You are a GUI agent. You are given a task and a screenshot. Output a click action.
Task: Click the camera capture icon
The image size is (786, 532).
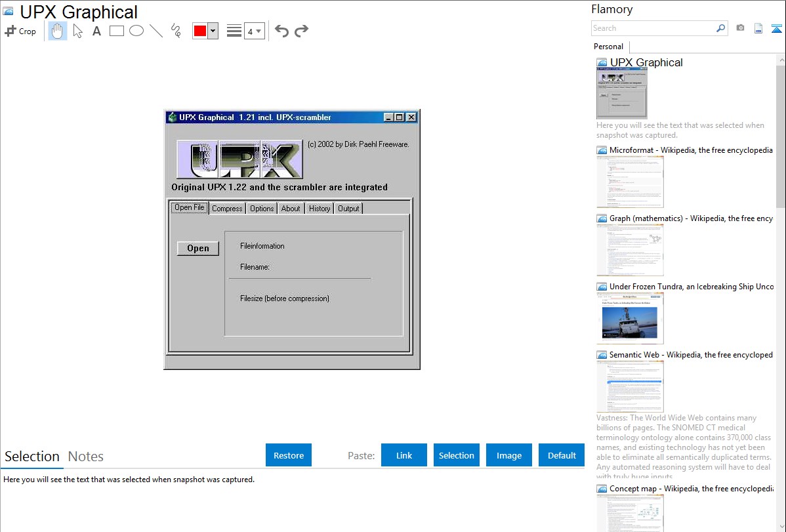pyautogui.click(x=740, y=28)
